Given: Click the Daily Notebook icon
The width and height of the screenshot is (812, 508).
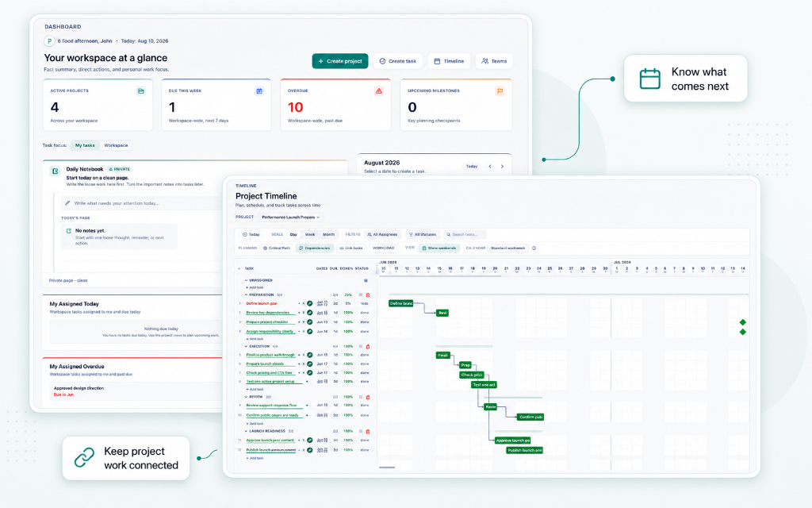Looking at the screenshot, I should 55,171.
